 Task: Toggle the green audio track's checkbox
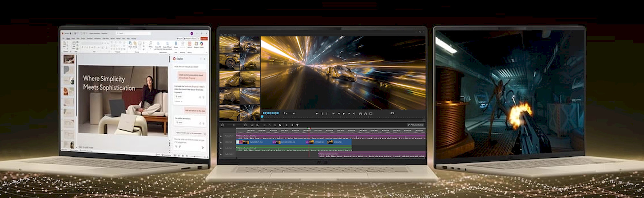tap(221, 148)
